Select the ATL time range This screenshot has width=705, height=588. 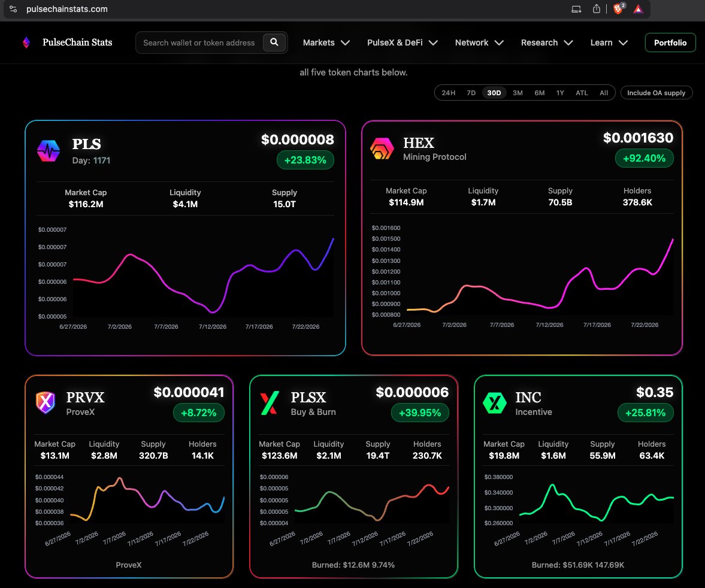click(x=582, y=93)
